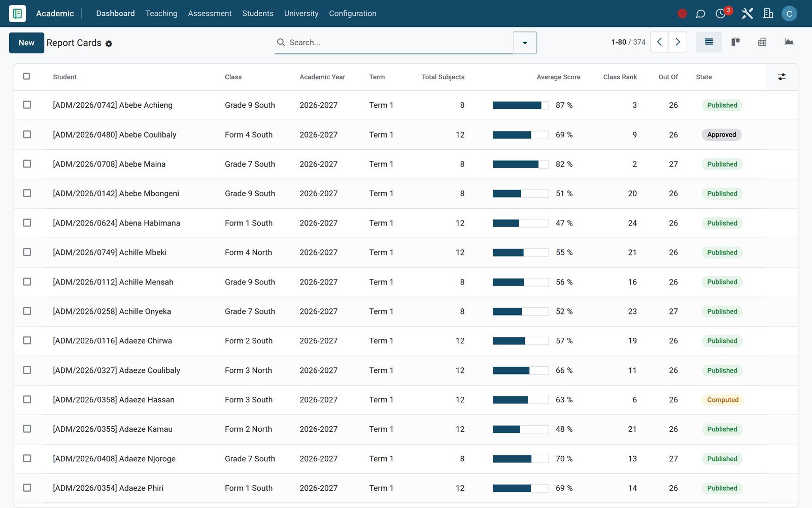
Task: Open the Teaching menu
Action: tap(161, 13)
